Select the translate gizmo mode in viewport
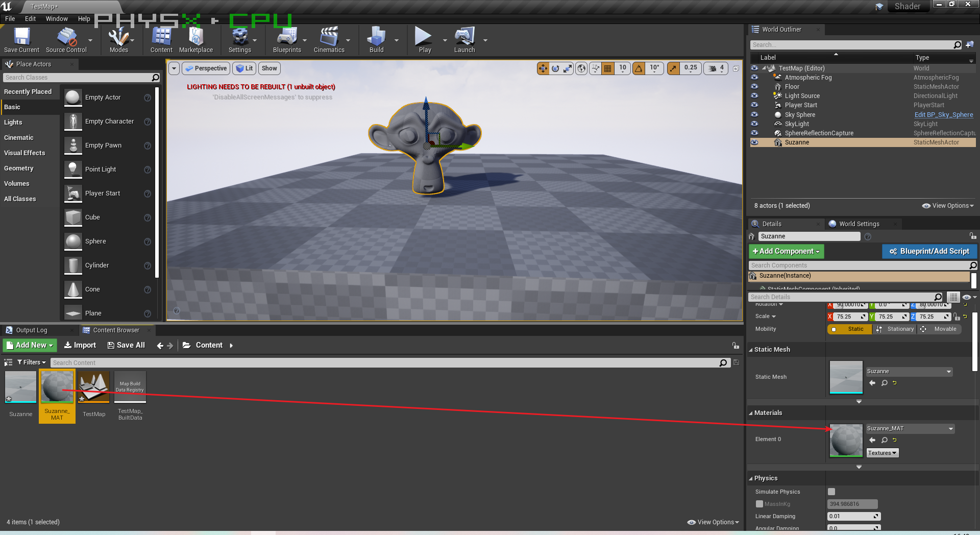The width and height of the screenshot is (980, 535). (543, 68)
